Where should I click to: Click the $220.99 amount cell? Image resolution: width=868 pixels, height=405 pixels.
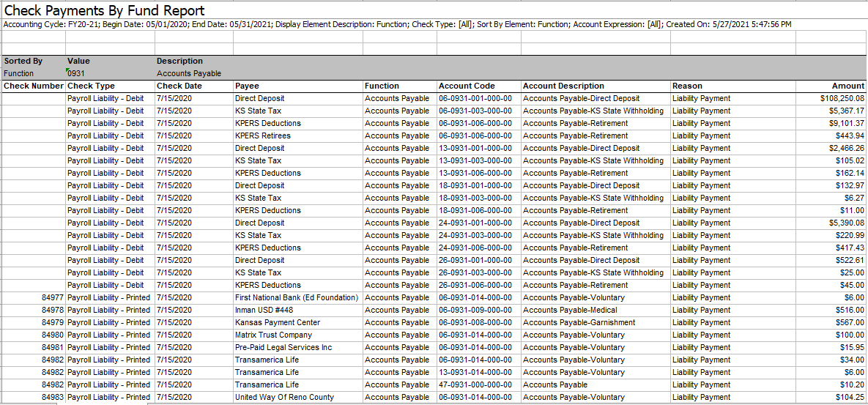tap(831, 235)
